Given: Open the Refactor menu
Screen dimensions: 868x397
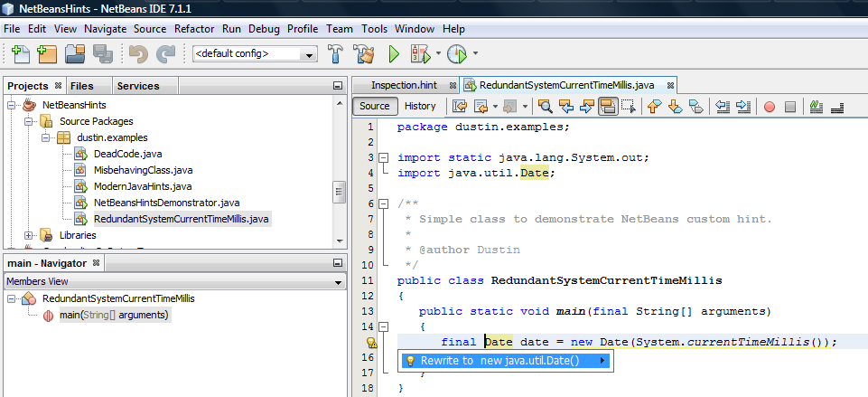Looking at the screenshot, I should tap(194, 29).
